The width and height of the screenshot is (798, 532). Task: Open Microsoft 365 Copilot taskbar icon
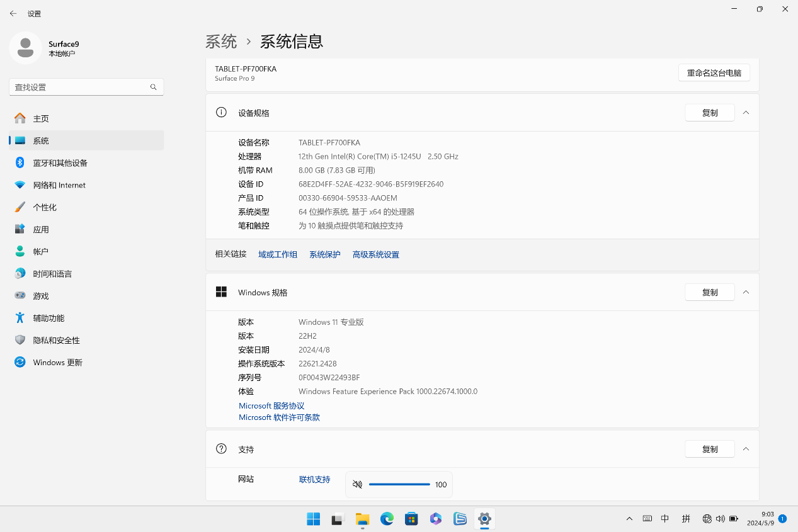coord(436,519)
